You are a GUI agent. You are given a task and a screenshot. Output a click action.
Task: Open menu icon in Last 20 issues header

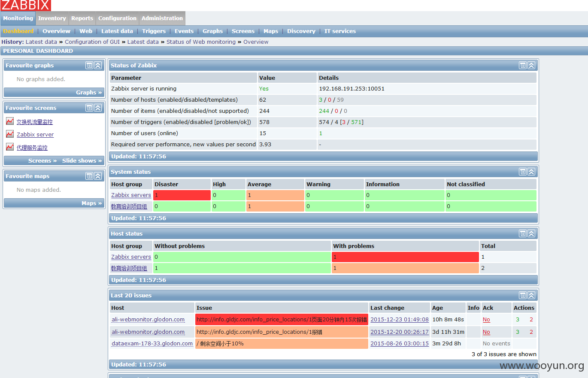click(x=523, y=295)
